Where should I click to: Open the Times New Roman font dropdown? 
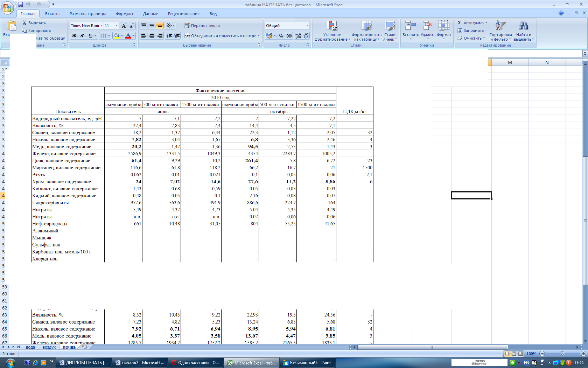[x=101, y=26]
